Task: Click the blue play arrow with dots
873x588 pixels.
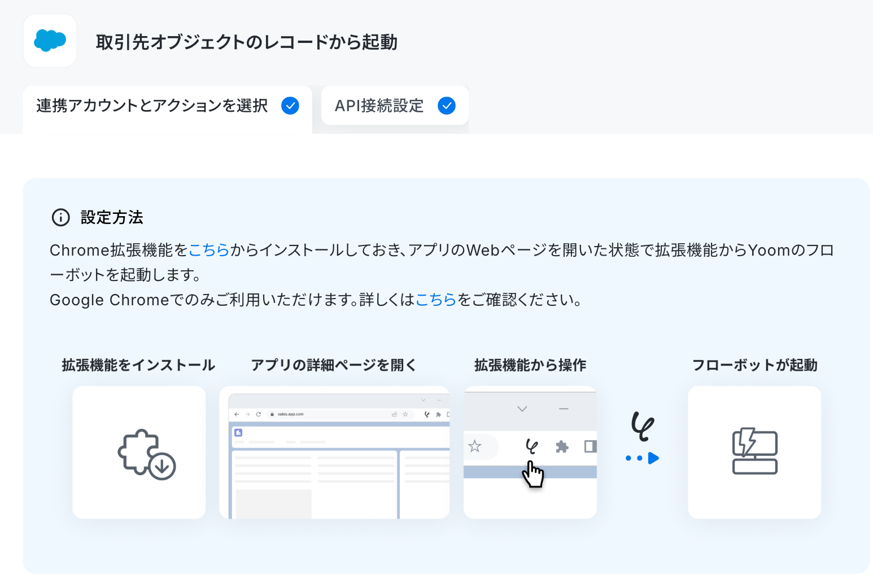Action: pos(643,458)
